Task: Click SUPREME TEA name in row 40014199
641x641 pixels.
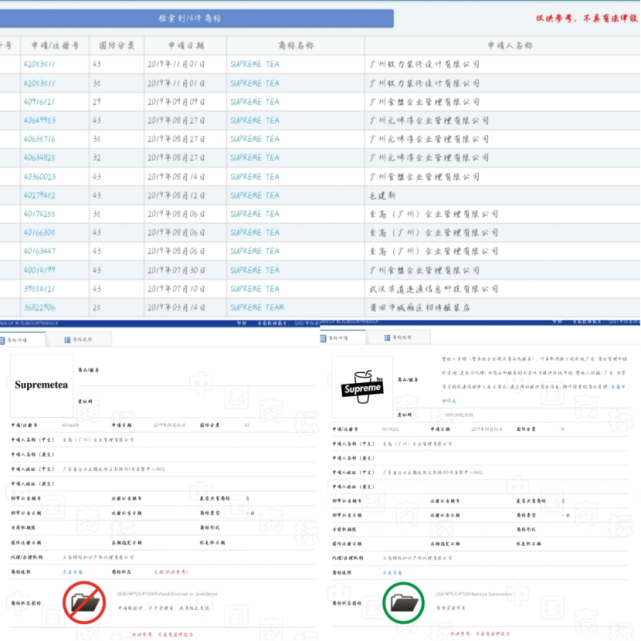Action: (x=255, y=270)
